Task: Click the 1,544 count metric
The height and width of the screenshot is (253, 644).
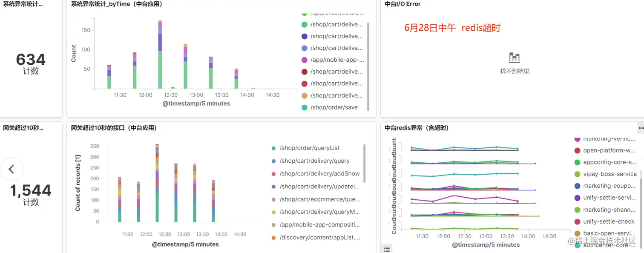Action: [31, 190]
